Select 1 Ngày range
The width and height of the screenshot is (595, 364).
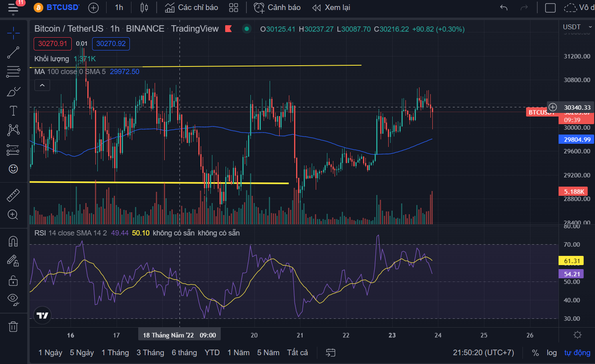[50, 353]
